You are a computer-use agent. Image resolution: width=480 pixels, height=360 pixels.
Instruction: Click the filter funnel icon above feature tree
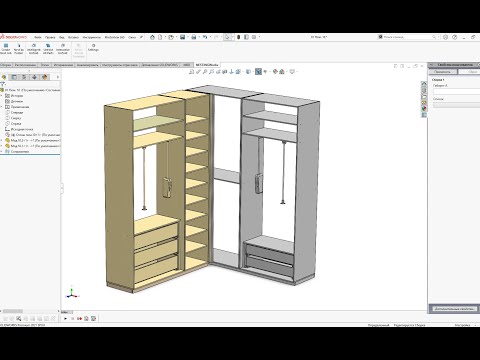click(3, 84)
